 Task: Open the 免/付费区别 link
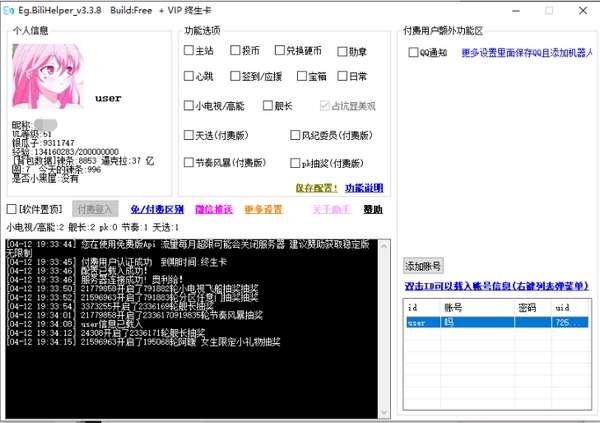tap(157, 209)
